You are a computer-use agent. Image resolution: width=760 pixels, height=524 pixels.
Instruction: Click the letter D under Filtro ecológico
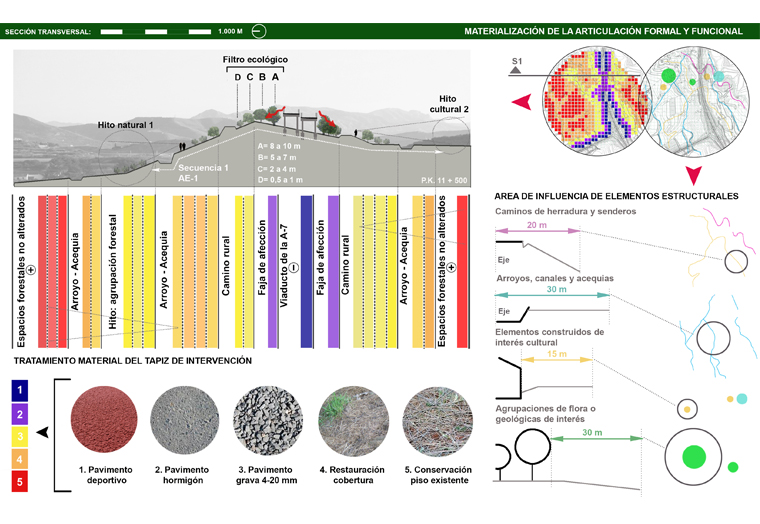[238, 77]
